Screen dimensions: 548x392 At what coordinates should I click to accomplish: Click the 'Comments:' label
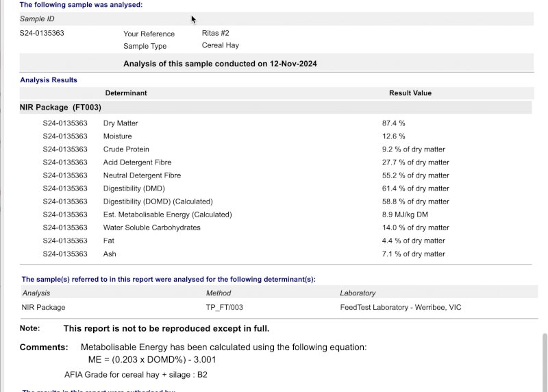tap(44, 347)
